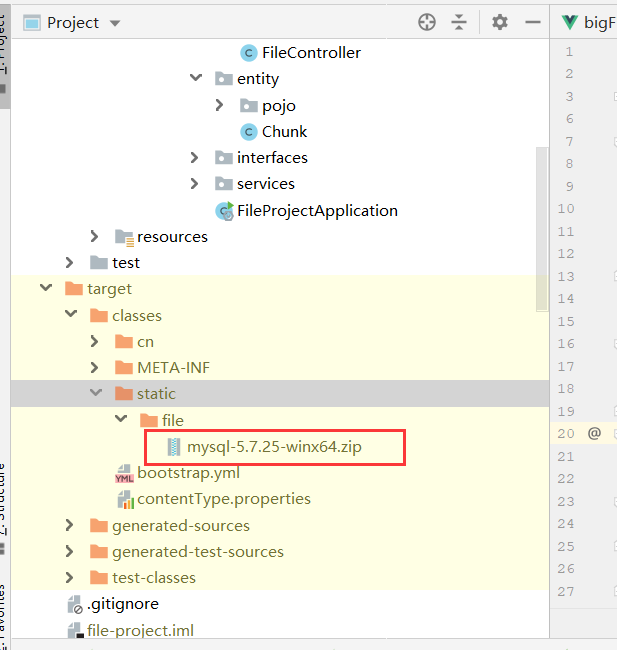Click the .gitignore file icon
This screenshot has width=617, height=650.
[75, 604]
